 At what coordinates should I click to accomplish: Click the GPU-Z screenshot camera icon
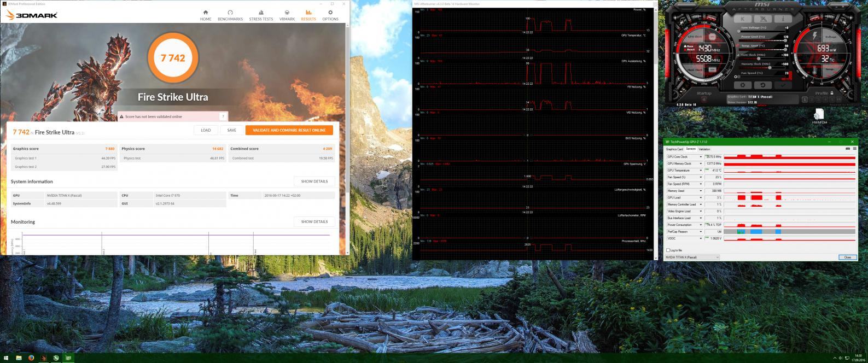[848, 148]
